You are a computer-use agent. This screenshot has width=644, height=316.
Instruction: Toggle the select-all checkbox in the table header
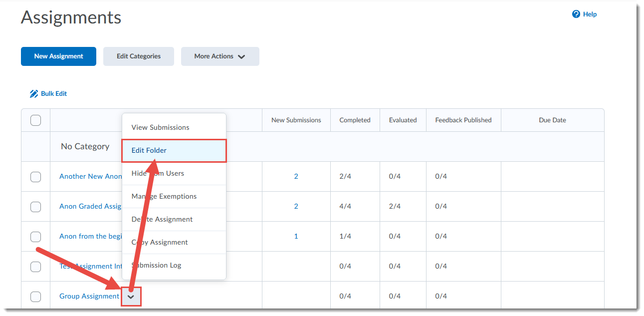click(x=35, y=120)
